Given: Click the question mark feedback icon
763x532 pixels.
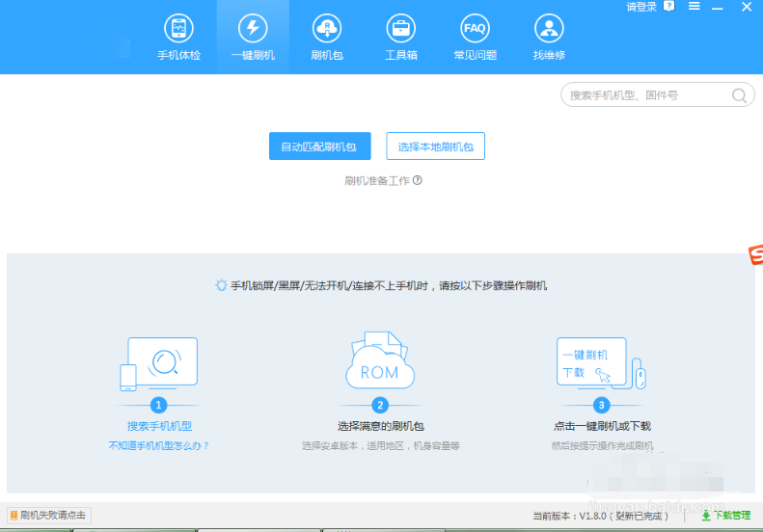Looking at the screenshot, I should pyautogui.click(x=669, y=7).
